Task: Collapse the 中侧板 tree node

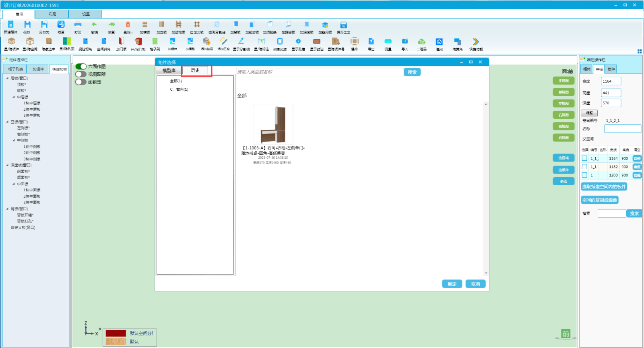Action: tap(14, 141)
